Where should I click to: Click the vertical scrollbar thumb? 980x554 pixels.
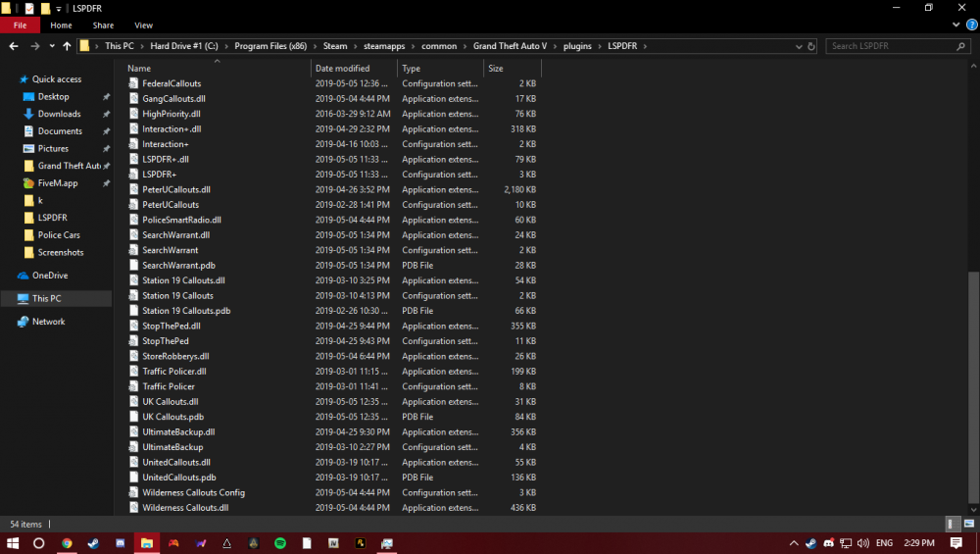(973, 385)
